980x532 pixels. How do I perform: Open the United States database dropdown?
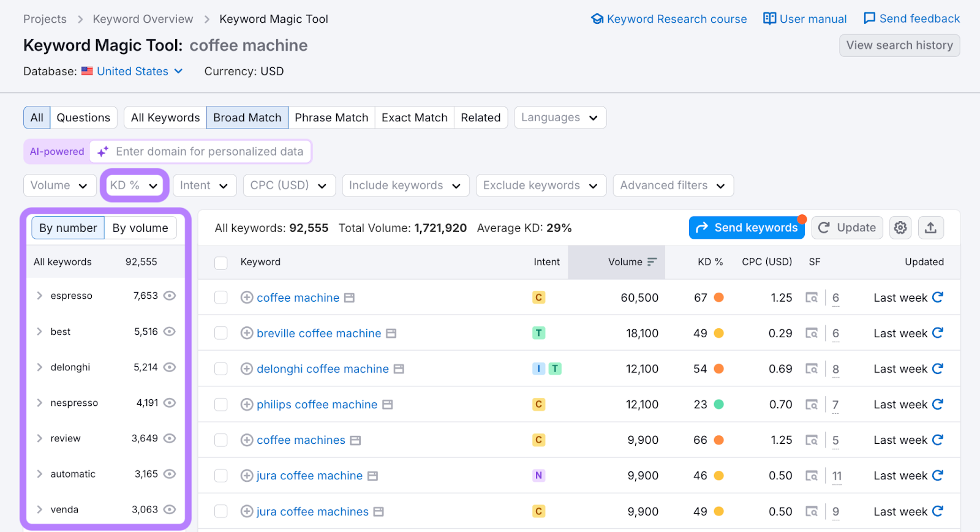(x=140, y=71)
